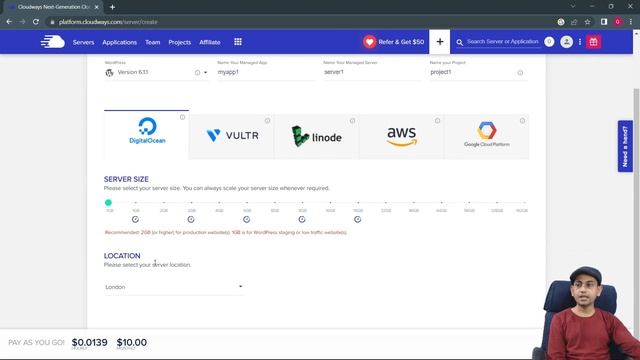Select the AWS provider
The height and width of the screenshot is (360, 640).
pos(402,136)
